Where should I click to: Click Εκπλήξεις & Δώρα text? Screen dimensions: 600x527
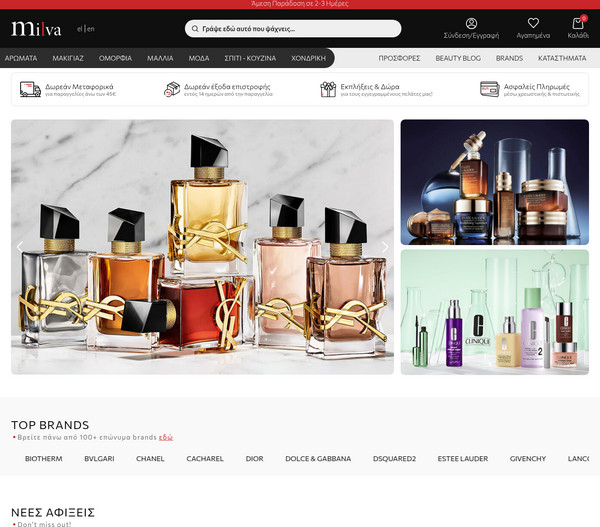(370, 86)
